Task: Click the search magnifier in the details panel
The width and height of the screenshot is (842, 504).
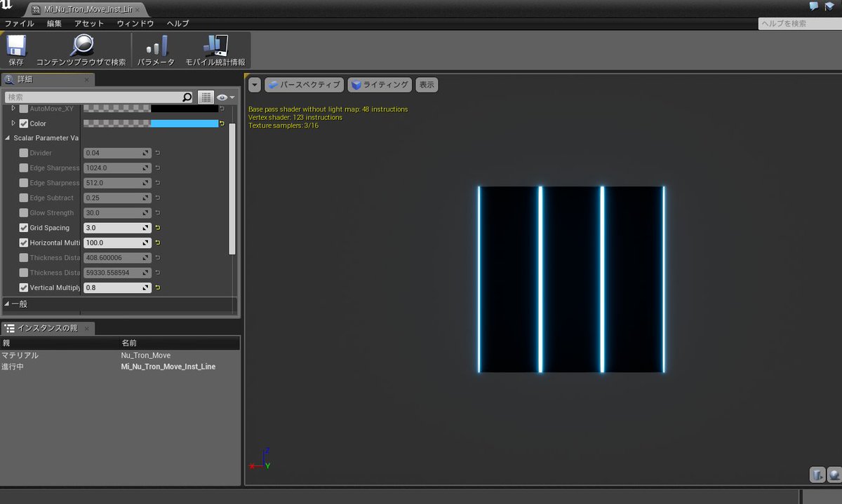Action: (x=187, y=97)
